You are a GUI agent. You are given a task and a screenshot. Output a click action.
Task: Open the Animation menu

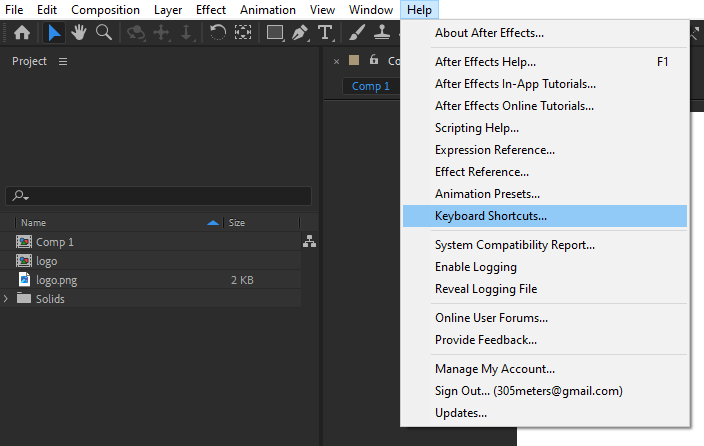[268, 9]
